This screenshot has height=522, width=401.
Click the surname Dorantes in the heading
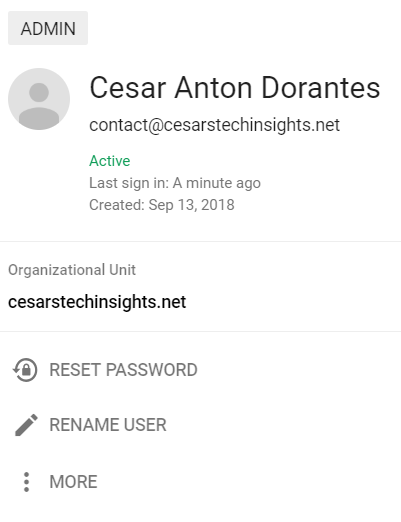321,88
